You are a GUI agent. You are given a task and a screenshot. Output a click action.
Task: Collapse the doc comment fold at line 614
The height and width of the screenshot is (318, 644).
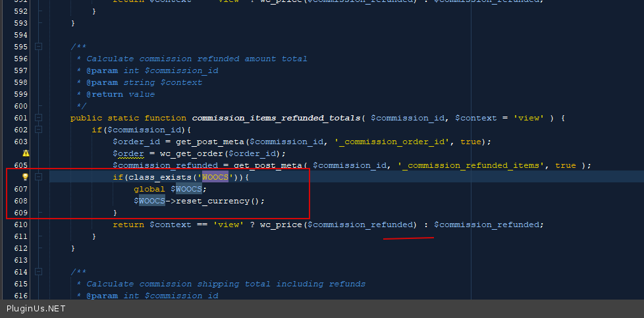[x=38, y=272]
